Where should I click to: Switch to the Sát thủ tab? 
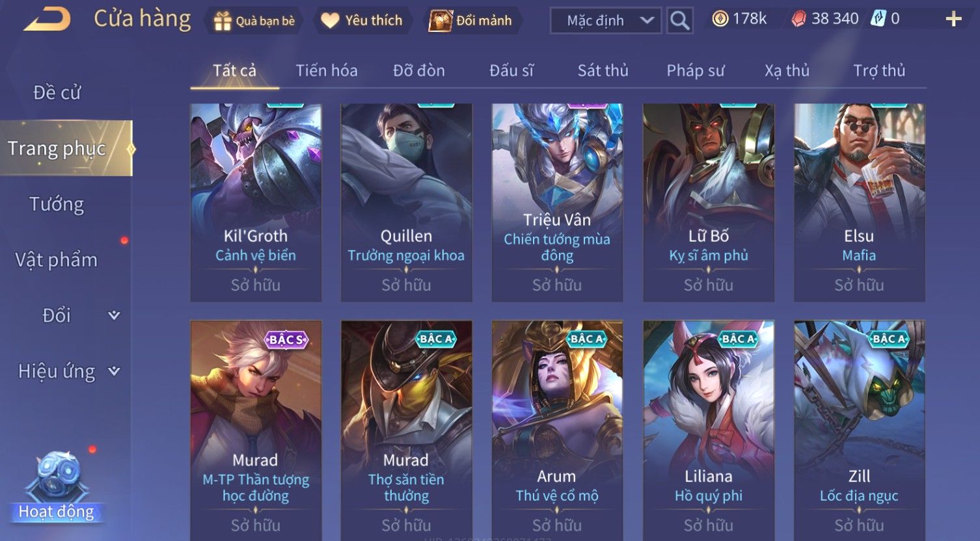[x=603, y=70]
